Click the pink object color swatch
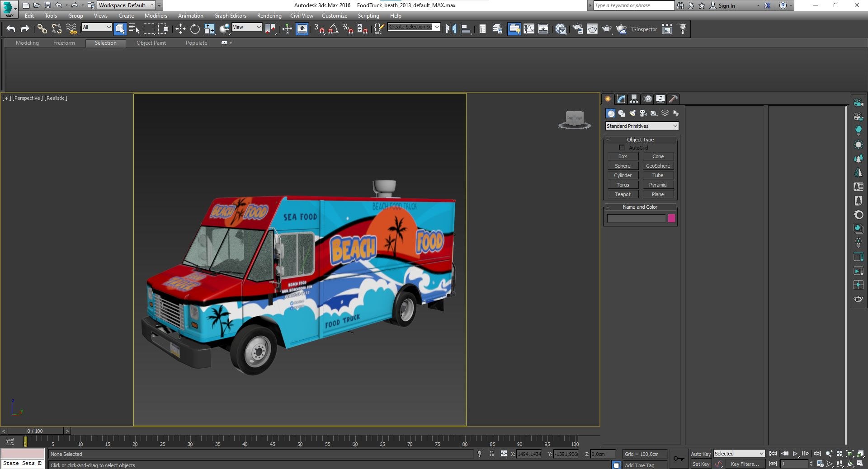The width and height of the screenshot is (868, 469). (671, 219)
